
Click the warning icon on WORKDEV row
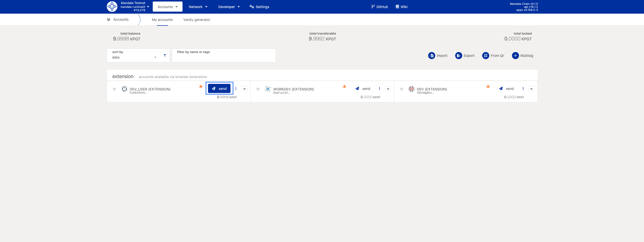(344, 86)
